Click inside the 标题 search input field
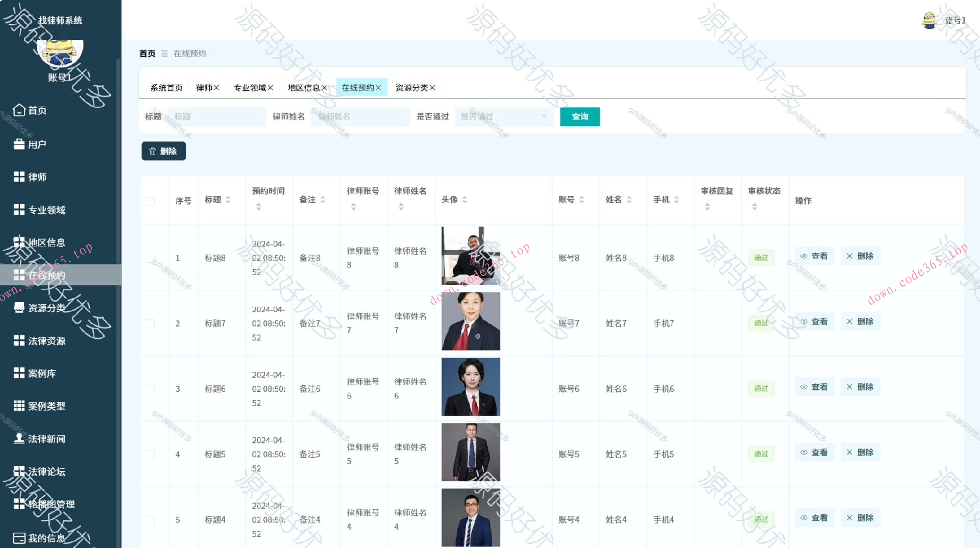980x548 pixels. click(x=216, y=116)
